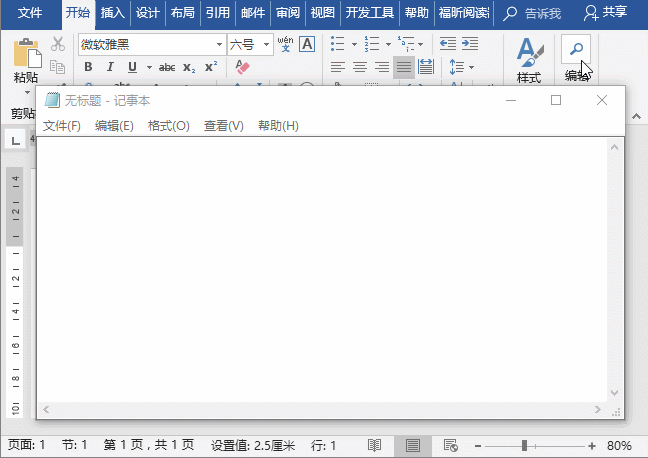Click Notepad vertical scrollbar down arrow
Viewport: 648px width, 458px height.
615,393
